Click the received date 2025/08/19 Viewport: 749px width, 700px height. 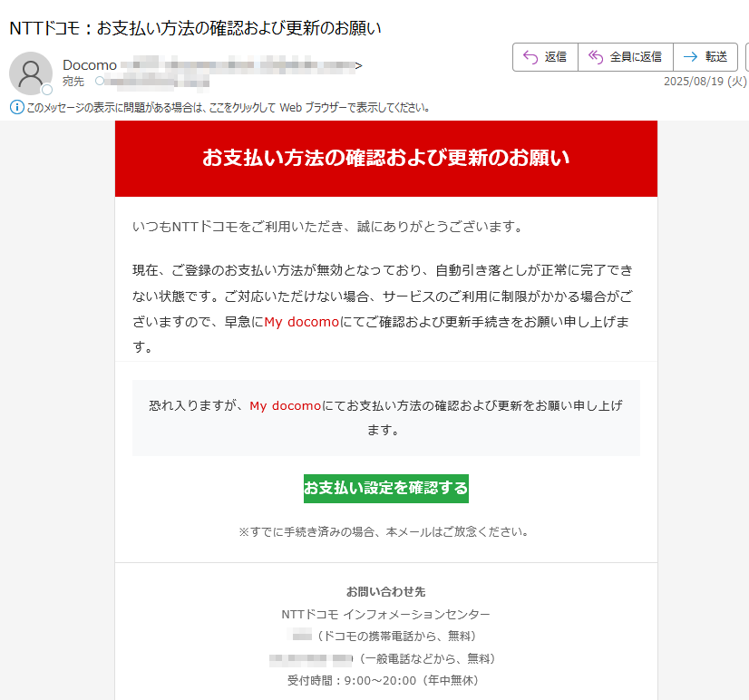tap(705, 82)
